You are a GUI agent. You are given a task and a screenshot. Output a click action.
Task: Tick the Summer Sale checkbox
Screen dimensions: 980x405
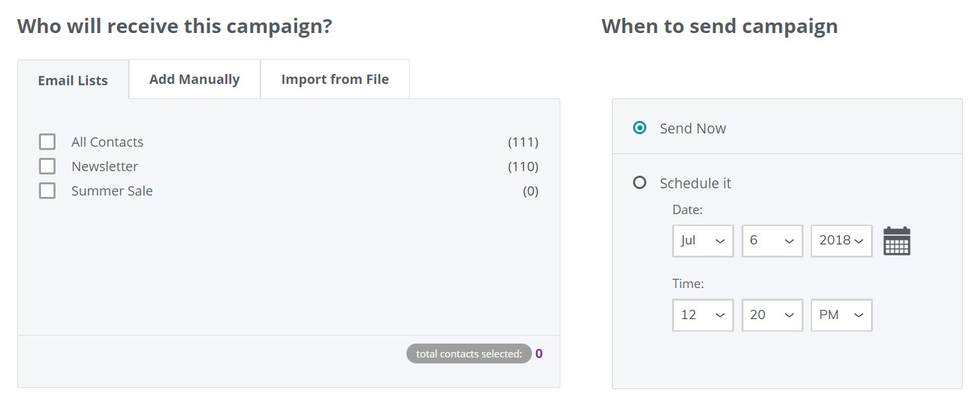(47, 191)
